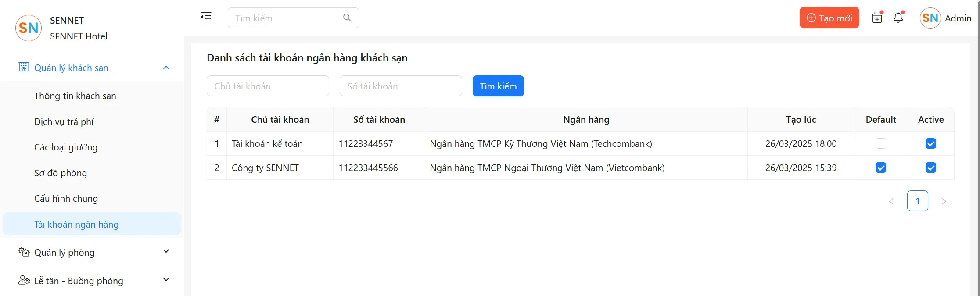Screen dimensions: 980x296
Task: Open the notifications bell
Action: (898, 18)
